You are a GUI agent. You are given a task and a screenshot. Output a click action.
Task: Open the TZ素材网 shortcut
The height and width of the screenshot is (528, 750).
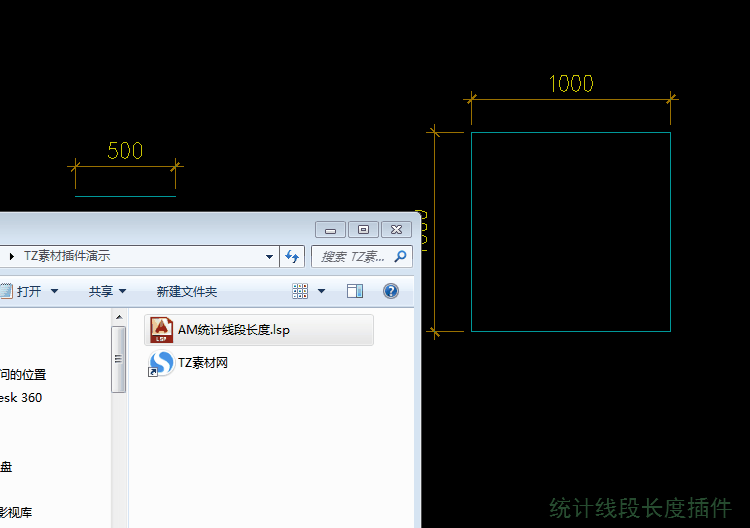pyautogui.click(x=203, y=363)
